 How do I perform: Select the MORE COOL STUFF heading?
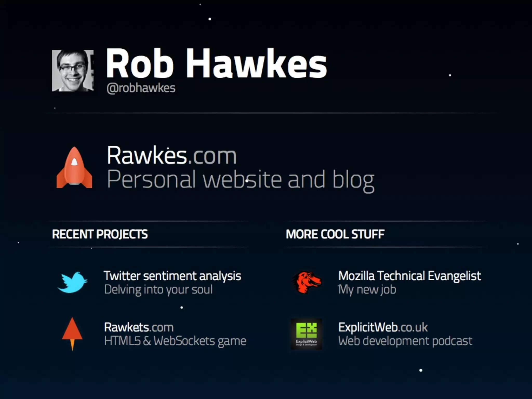click(335, 234)
